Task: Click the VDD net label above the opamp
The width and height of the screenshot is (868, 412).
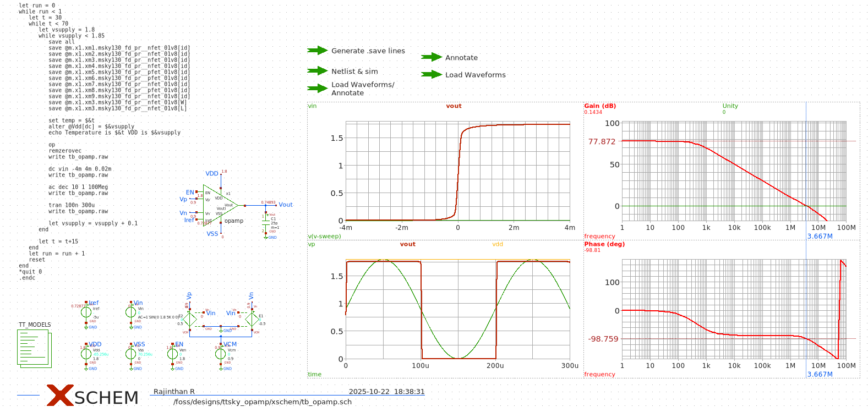Action: coord(212,174)
